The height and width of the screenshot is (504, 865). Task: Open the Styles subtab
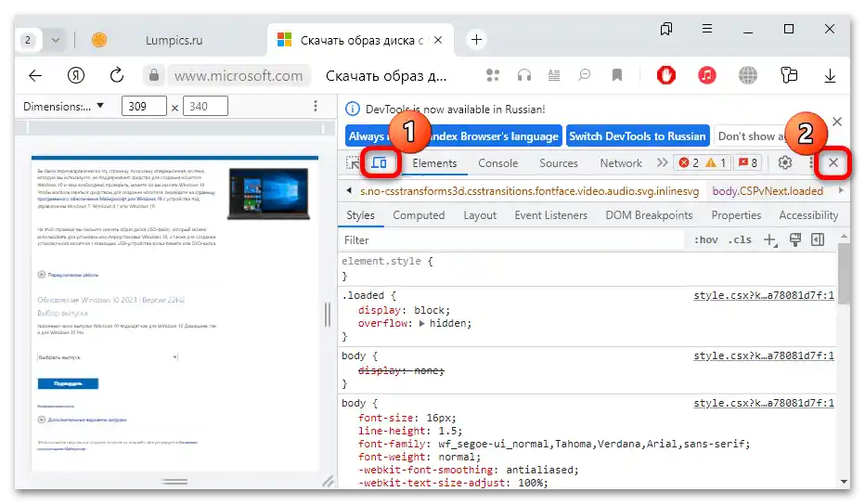coord(360,215)
